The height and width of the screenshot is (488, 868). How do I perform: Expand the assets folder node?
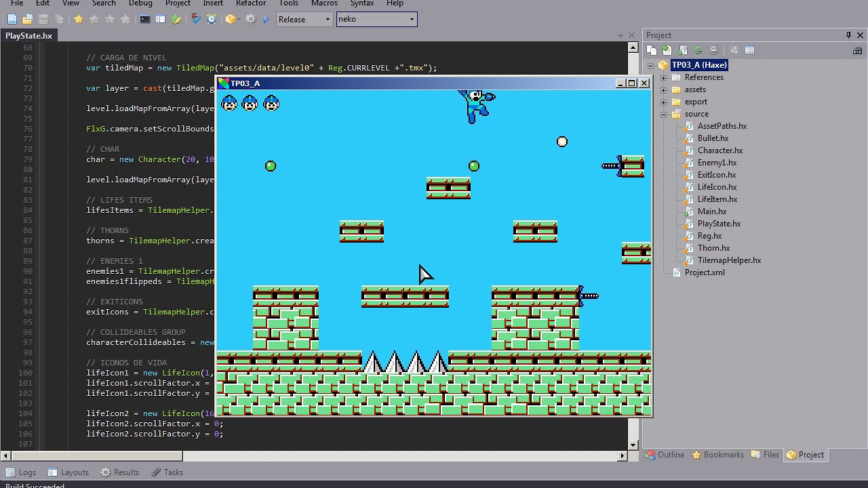[664, 90]
